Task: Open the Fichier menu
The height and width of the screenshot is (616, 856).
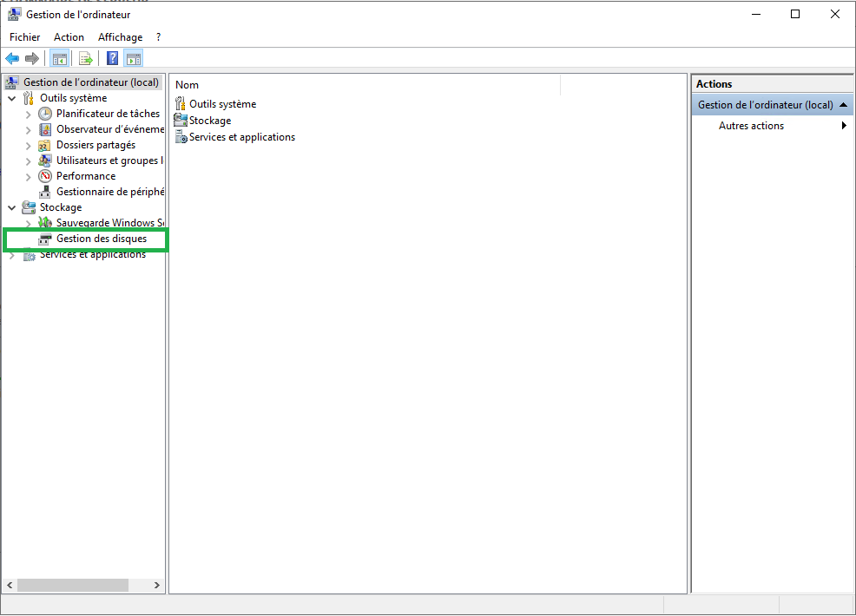Action: click(25, 37)
